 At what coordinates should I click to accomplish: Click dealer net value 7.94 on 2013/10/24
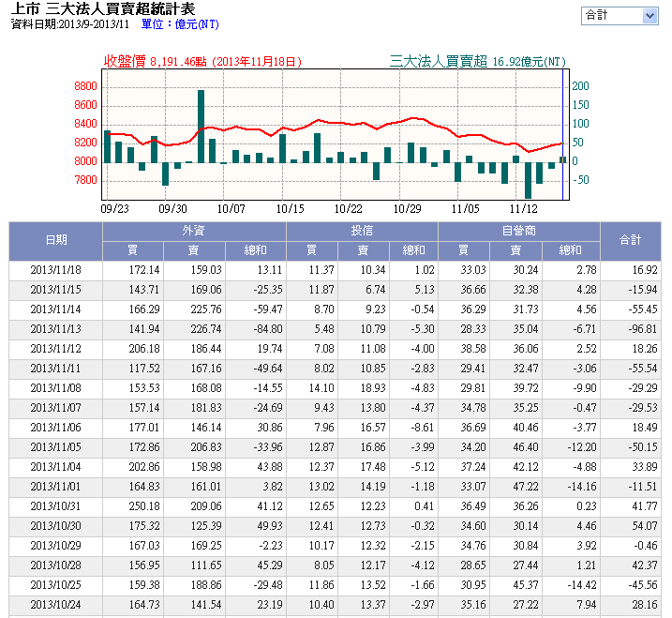[587, 606]
